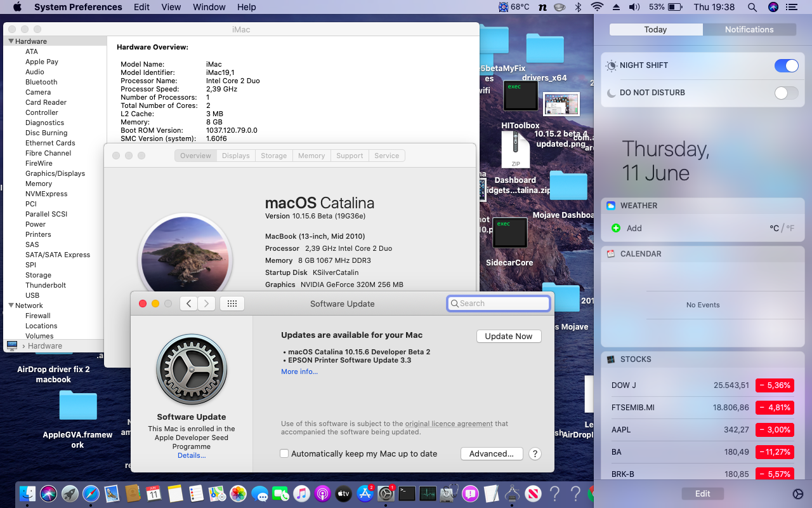Screen dimensions: 812x508
Task: Open Calendar icon in the Dock
Action: 154,493
